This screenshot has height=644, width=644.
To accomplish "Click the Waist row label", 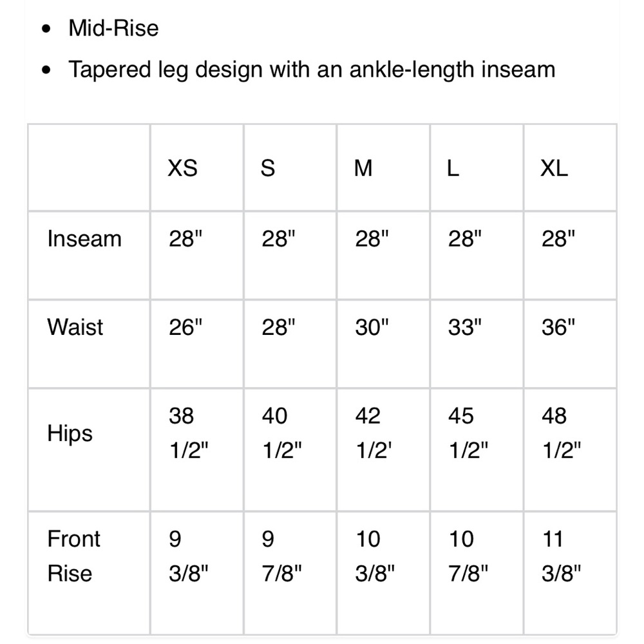I will tap(75, 327).
